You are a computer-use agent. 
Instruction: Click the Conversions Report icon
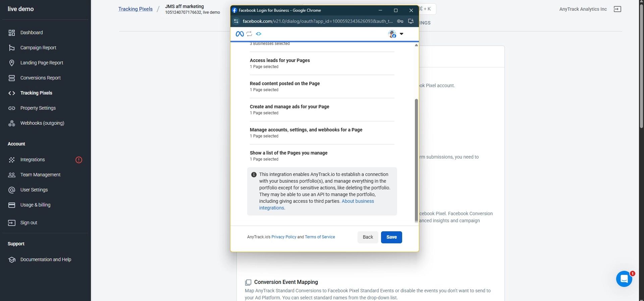click(12, 78)
